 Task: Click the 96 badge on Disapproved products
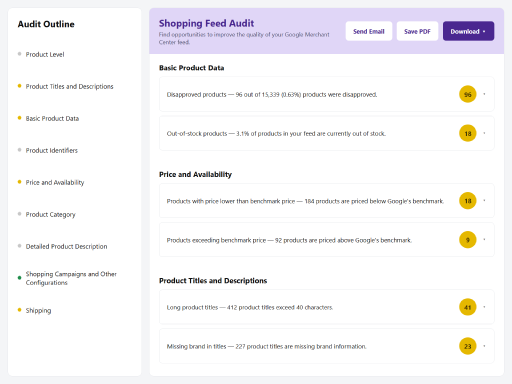(468, 94)
